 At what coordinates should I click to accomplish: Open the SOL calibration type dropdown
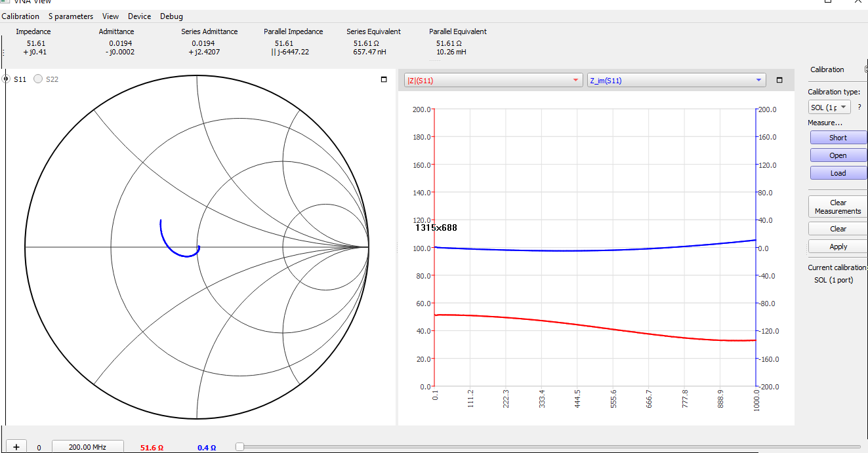tap(829, 107)
